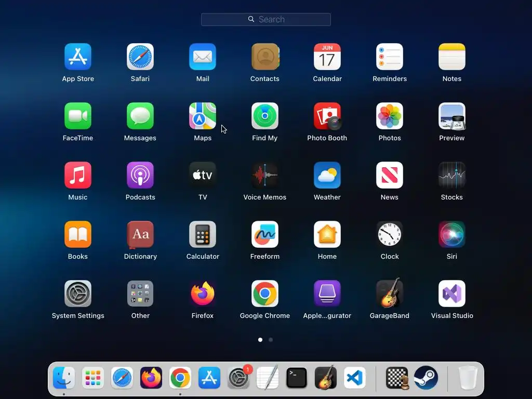Viewport: 532px width, 399px height.
Task: Open TextEdit from the Dock
Action: (x=268, y=378)
